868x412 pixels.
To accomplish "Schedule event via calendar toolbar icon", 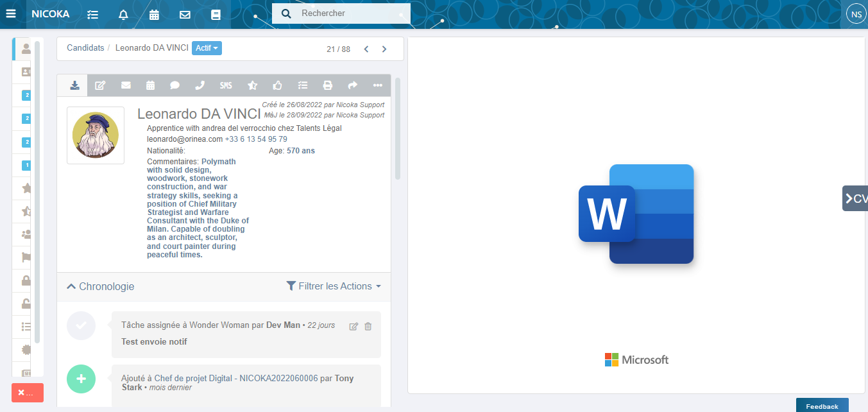I will pos(150,85).
